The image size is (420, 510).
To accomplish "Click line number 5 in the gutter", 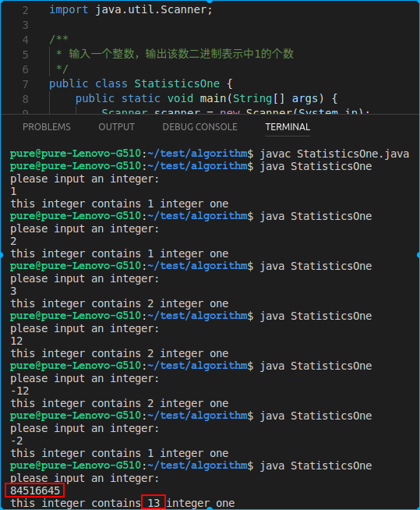I will pos(26,55).
